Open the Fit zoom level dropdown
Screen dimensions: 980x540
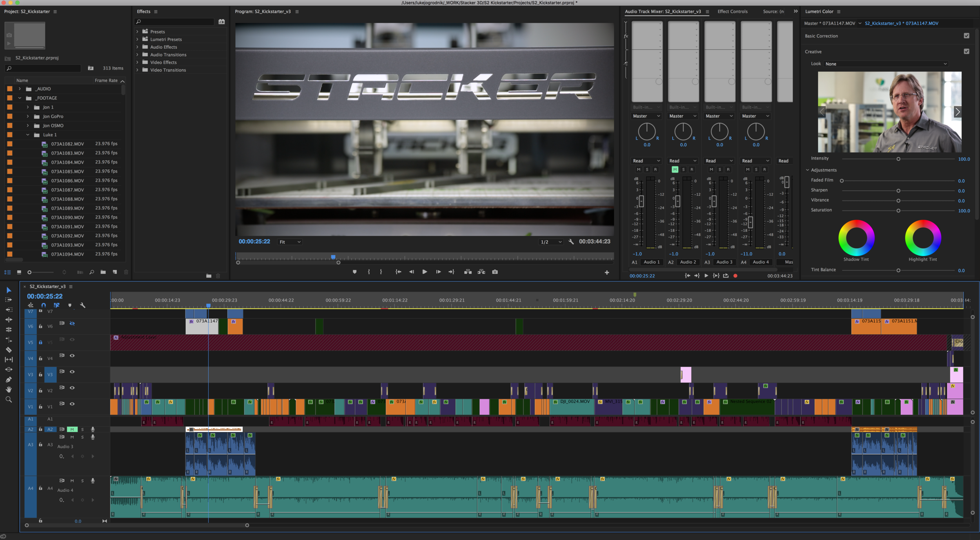click(x=290, y=242)
